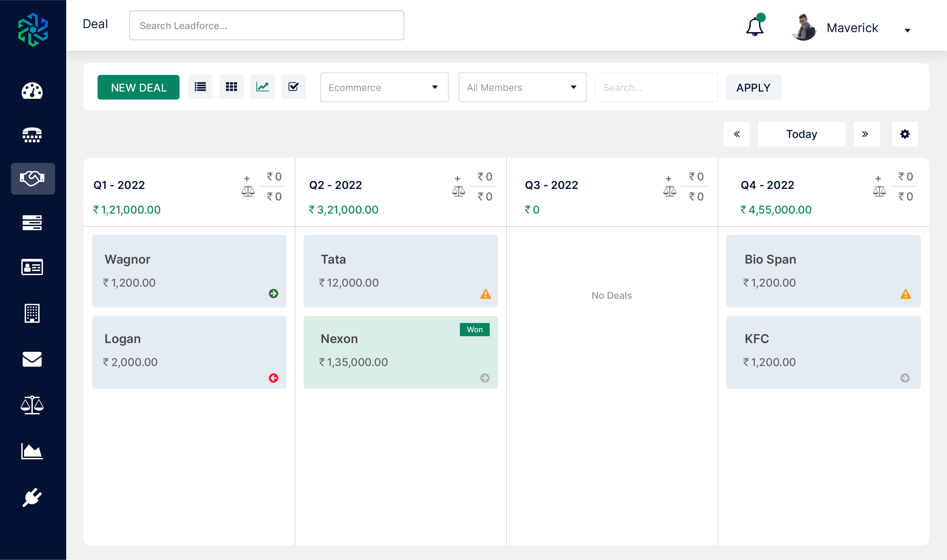Open the Ecommerce pipeline dropdown
Image resolution: width=947 pixels, height=560 pixels.
384,87
